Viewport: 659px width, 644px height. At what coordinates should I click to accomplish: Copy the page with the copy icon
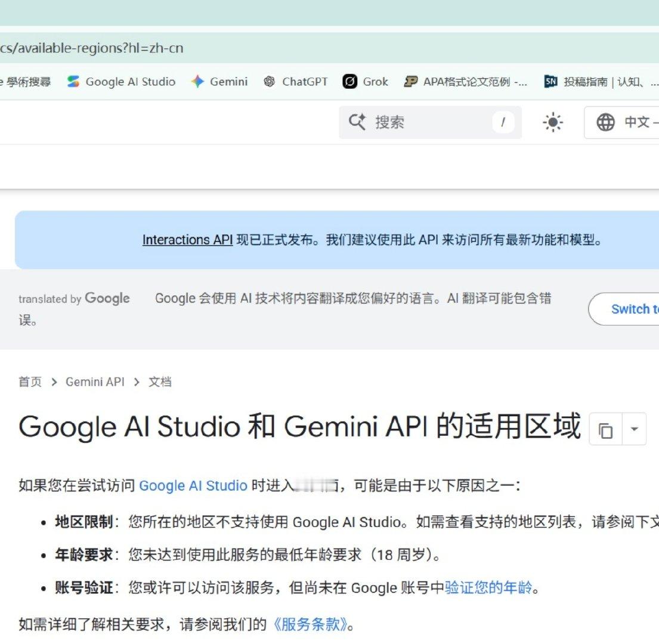[x=606, y=429]
